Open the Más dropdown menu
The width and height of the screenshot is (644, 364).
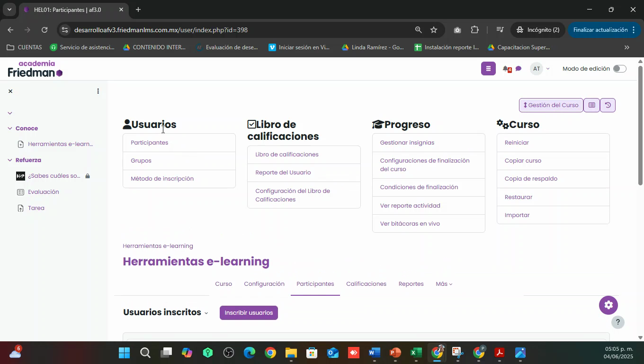click(x=444, y=284)
